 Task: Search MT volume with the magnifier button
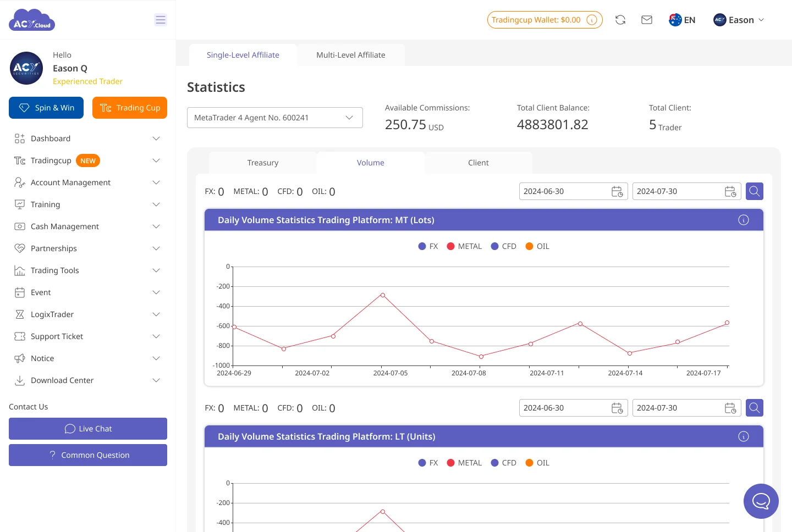tap(755, 191)
